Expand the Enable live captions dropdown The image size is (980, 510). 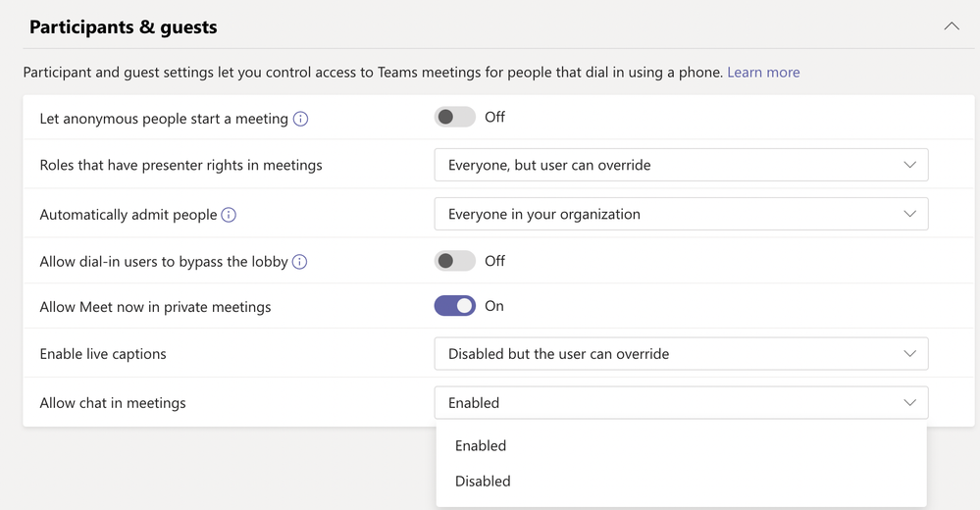point(681,354)
